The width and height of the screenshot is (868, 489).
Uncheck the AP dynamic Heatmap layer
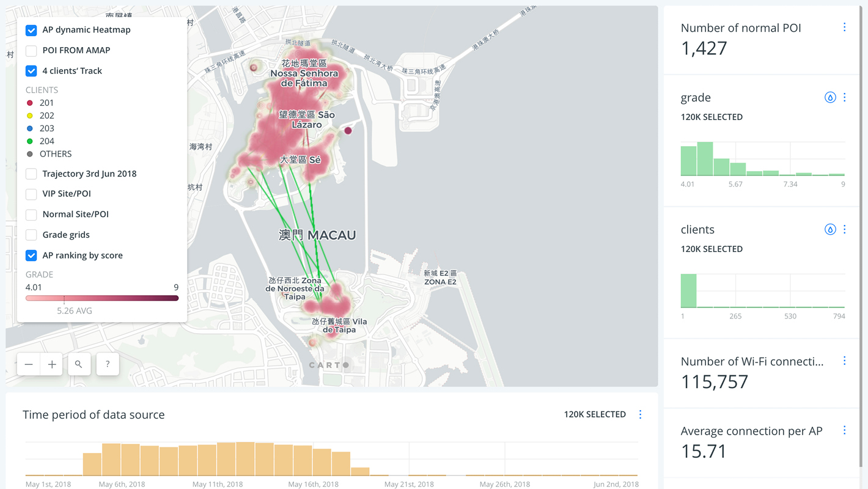pos(31,30)
